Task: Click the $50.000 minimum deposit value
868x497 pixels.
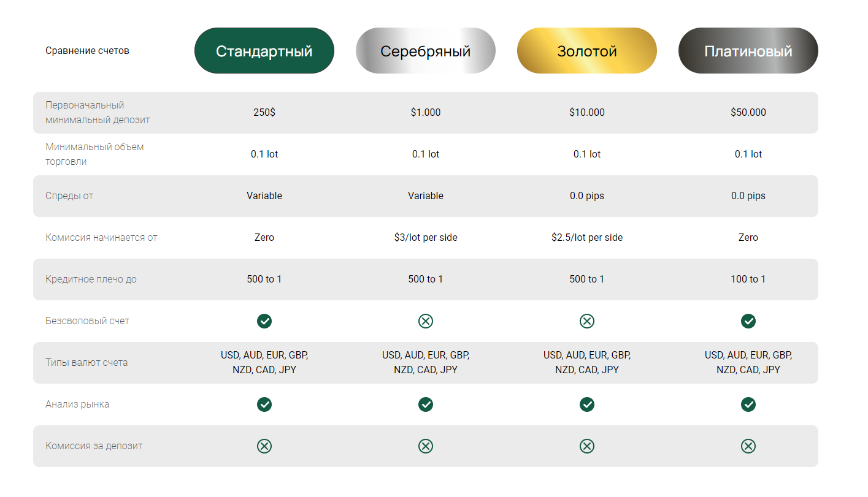Action: click(x=748, y=113)
